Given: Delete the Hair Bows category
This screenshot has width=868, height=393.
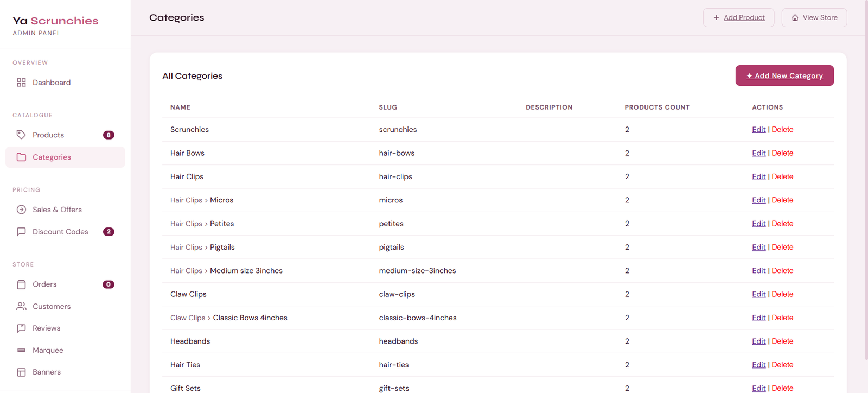Looking at the screenshot, I should [782, 153].
